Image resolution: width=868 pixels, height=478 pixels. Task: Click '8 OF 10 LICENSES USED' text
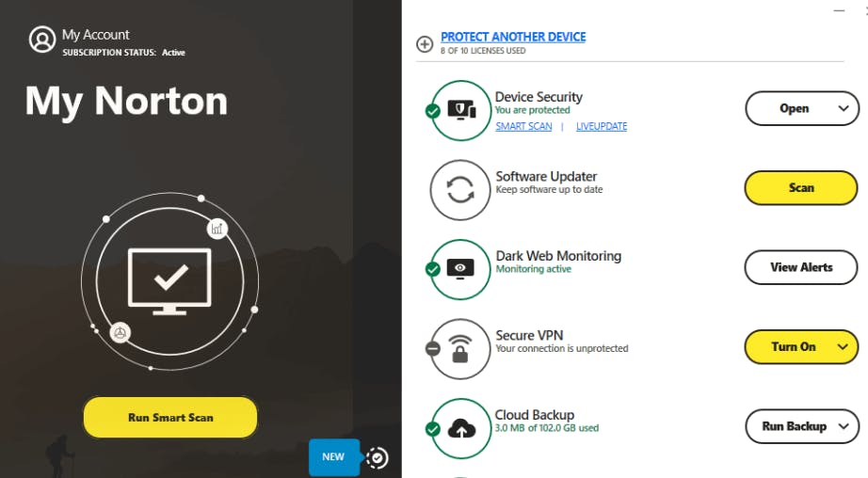pyautogui.click(x=483, y=51)
